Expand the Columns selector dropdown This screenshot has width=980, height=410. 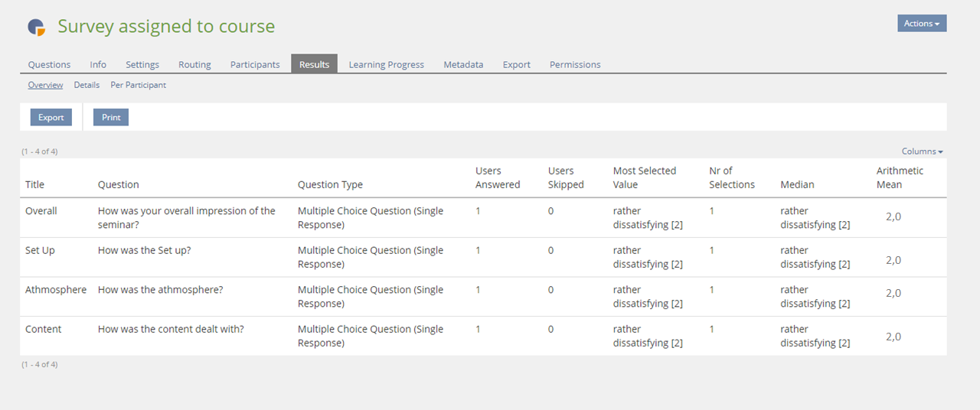922,151
